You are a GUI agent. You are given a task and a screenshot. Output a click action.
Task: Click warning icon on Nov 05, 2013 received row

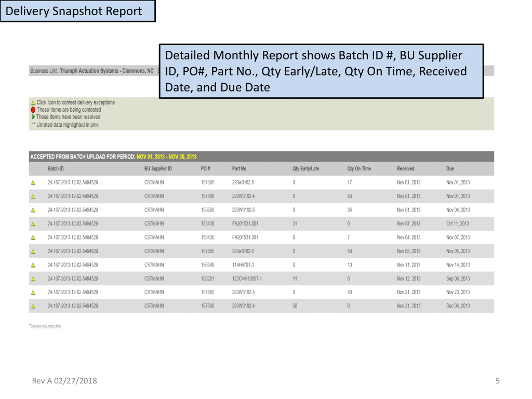click(33, 252)
